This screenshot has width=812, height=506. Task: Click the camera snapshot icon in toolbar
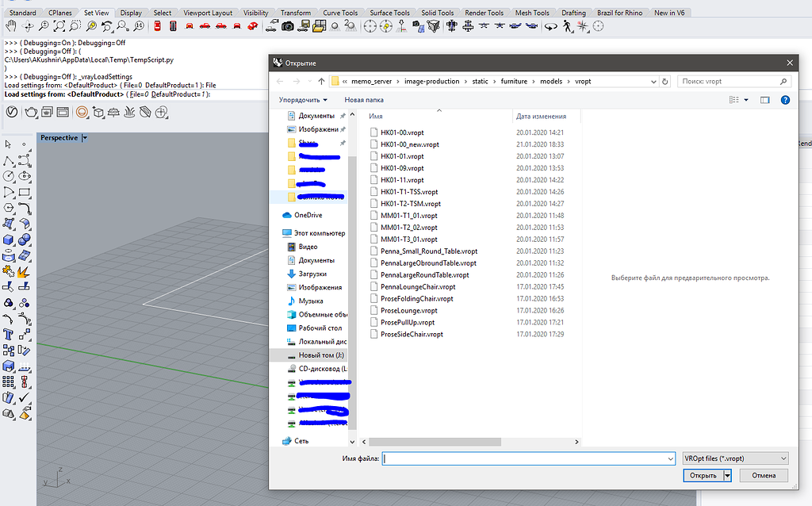click(x=288, y=26)
